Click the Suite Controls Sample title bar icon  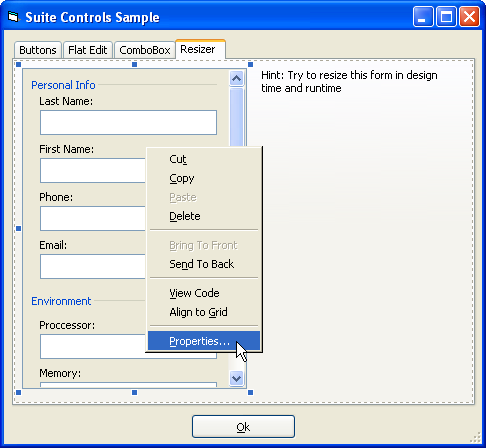tap(13, 17)
